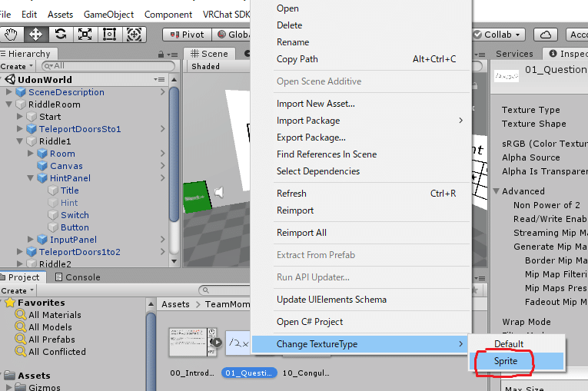Select the Rect Transform tool
Image resolution: width=588 pixels, height=391 pixels.
(x=109, y=35)
